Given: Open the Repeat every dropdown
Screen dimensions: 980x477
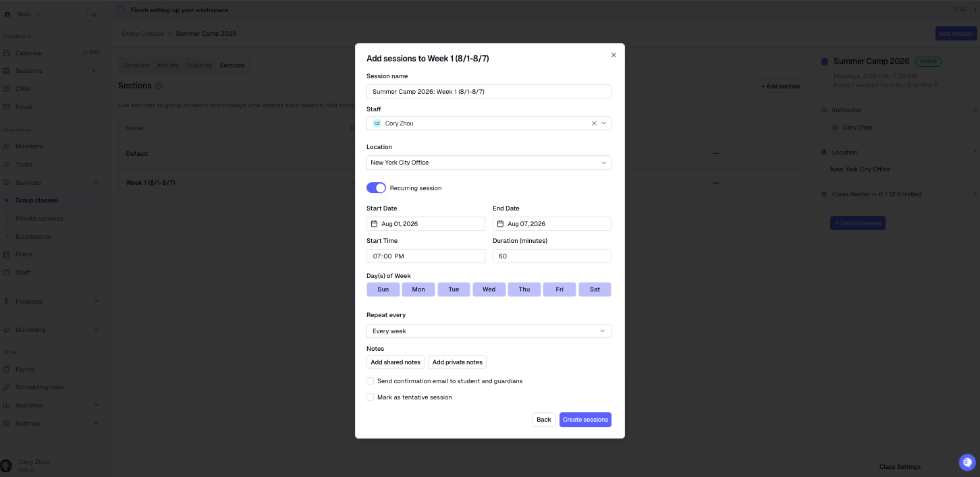Looking at the screenshot, I should [x=489, y=331].
